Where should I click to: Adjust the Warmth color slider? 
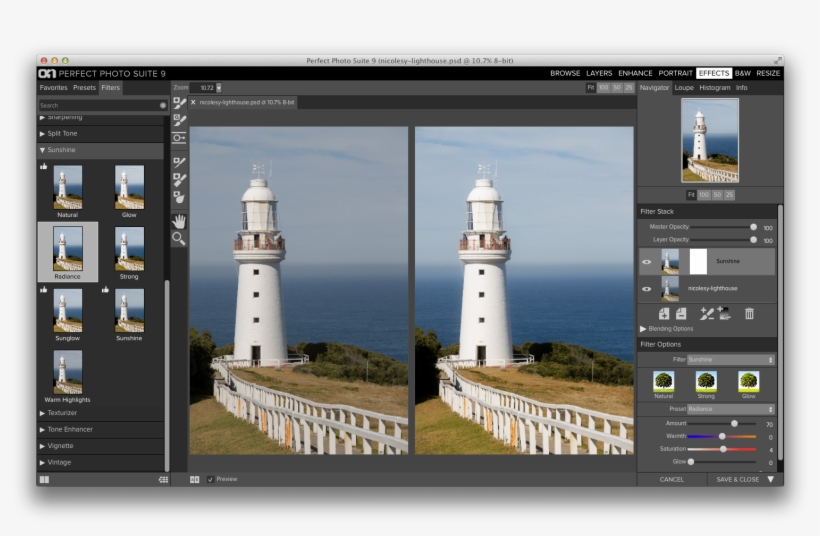click(x=722, y=436)
